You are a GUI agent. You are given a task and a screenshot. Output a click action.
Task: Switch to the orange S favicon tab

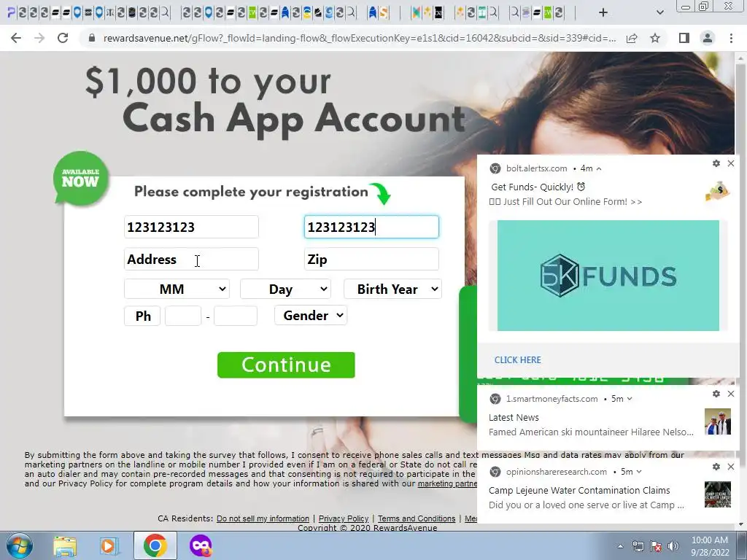click(x=384, y=12)
